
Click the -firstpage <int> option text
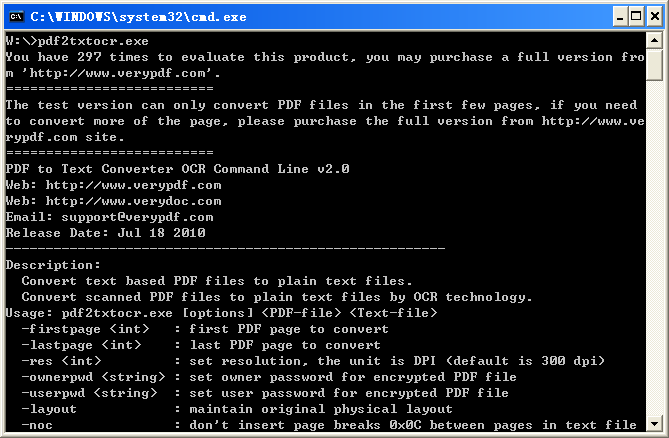coord(85,329)
